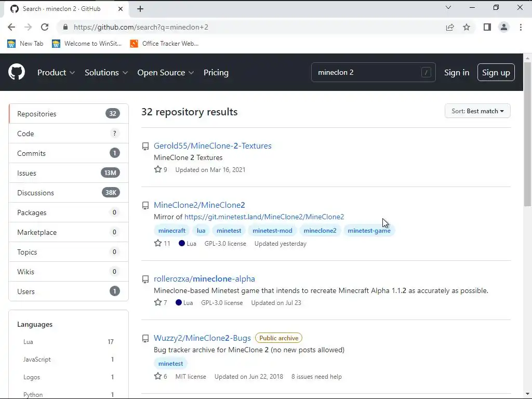
Task: Close the GitHub search tab
Action: click(121, 9)
